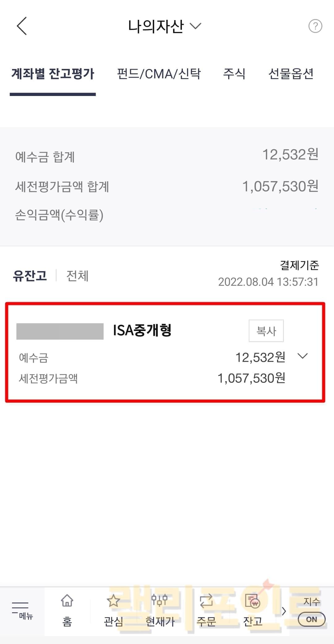The width and height of the screenshot is (334, 644).
Task: Switch to the 펀드/CMA/신탁 tab
Action: click(159, 74)
